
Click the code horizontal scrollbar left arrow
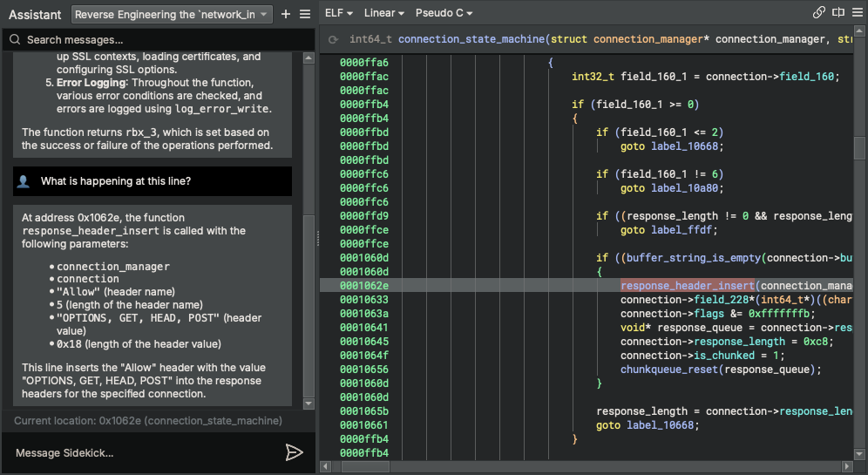coord(326,466)
